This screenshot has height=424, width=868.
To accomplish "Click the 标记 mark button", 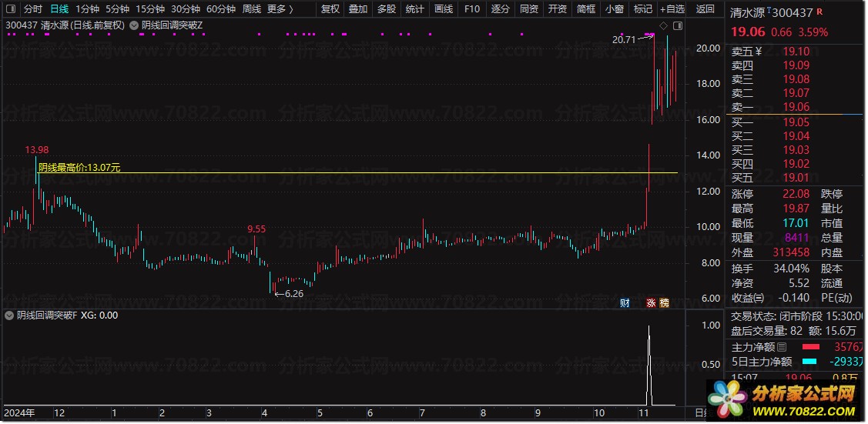I will (642, 8).
